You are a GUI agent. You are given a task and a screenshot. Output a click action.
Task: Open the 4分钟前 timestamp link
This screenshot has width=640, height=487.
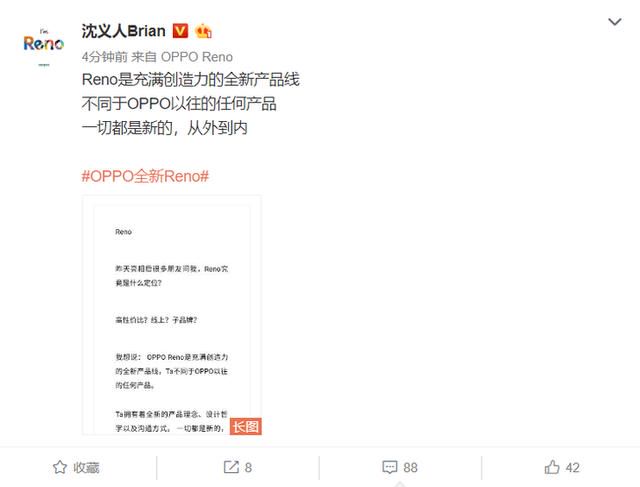click(x=104, y=57)
